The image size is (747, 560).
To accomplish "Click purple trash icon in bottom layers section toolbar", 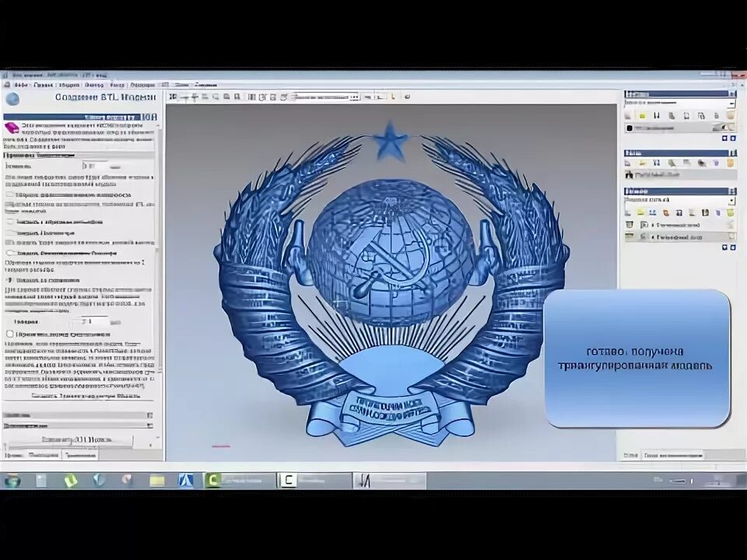I will pyautogui.click(x=718, y=212).
